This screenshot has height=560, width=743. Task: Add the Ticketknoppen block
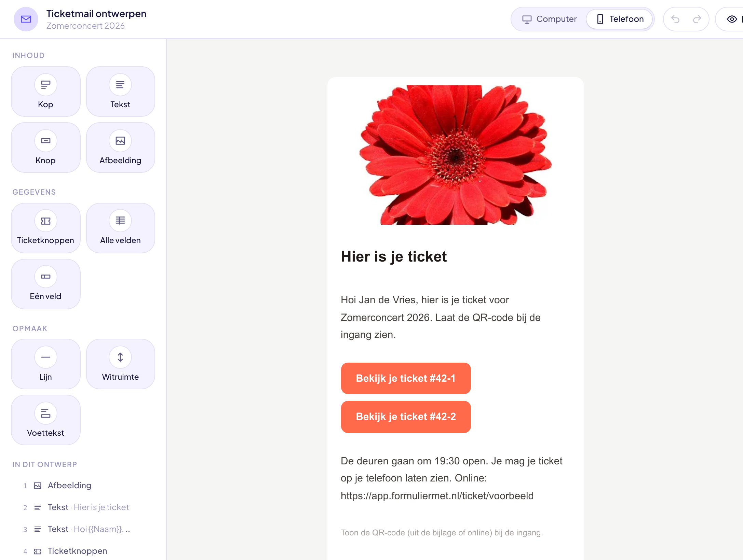[x=46, y=228]
